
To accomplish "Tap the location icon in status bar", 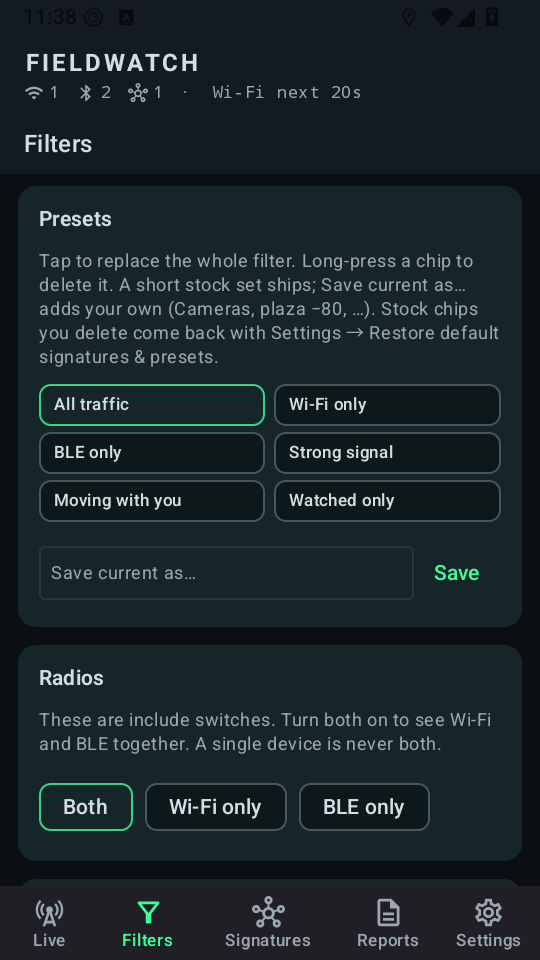I will click(408, 17).
